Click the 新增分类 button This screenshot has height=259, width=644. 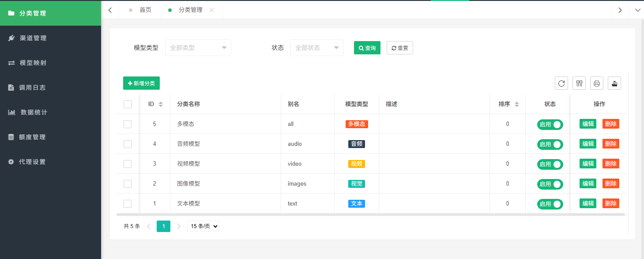coord(141,83)
